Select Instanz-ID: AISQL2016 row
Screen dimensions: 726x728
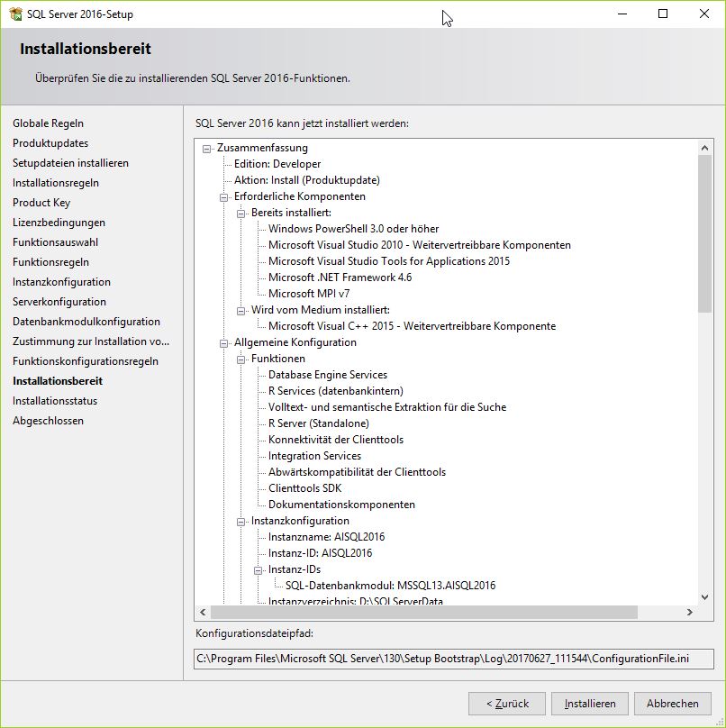coord(320,553)
